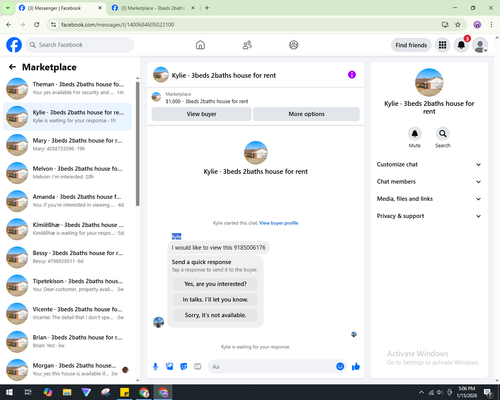
Task: Open the account profile avatar menu
Action: tap(480, 45)
